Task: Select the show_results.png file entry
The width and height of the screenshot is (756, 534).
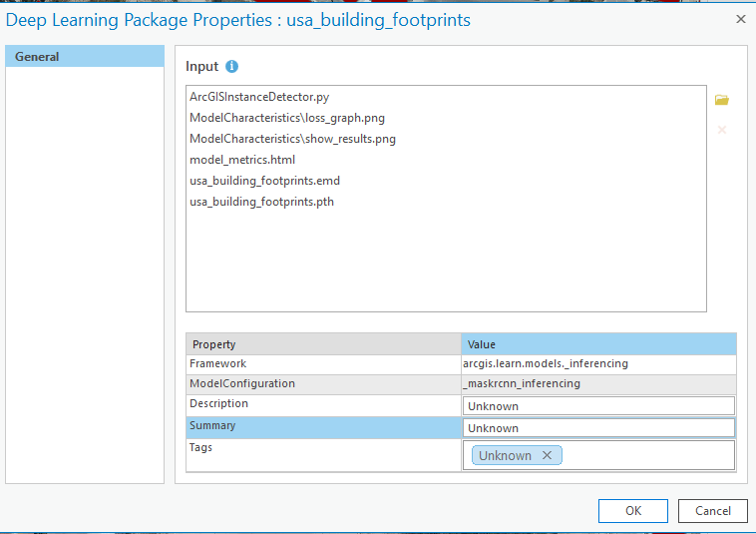Action: coord(292,139)
